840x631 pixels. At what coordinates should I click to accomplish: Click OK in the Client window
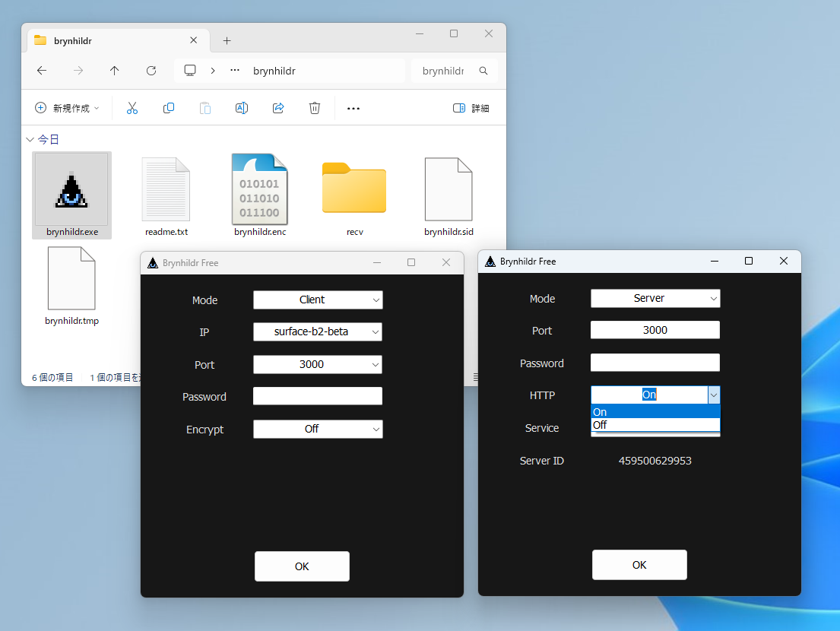302,566
